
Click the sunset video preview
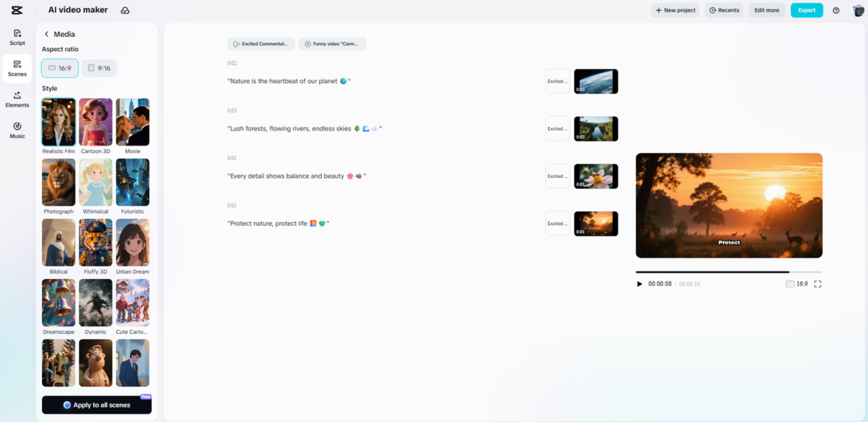[729, 206]
